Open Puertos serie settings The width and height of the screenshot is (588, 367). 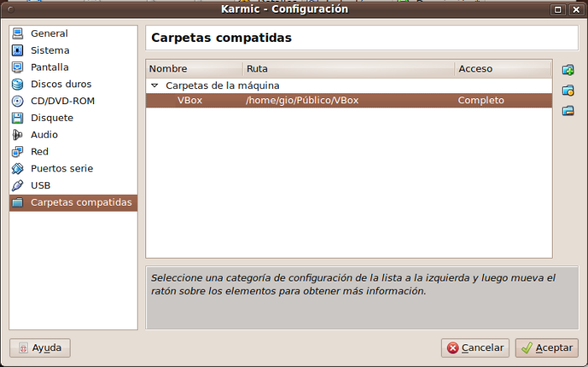61,168
